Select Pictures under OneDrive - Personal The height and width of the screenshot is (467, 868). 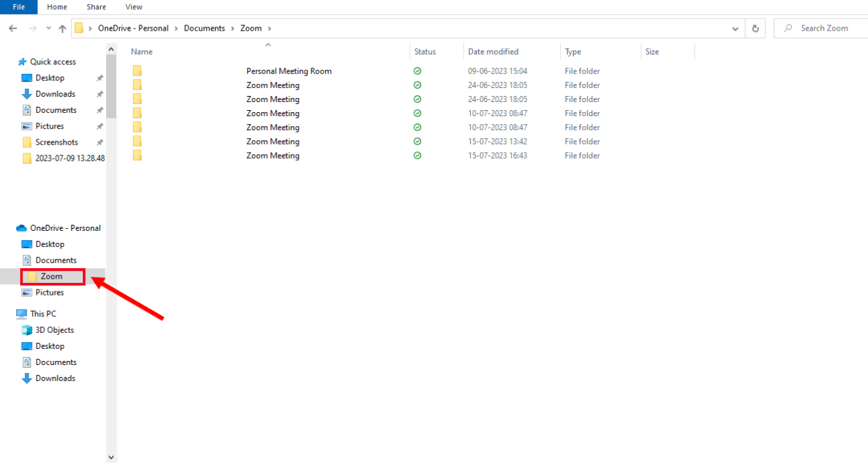(x=50, y=292)
